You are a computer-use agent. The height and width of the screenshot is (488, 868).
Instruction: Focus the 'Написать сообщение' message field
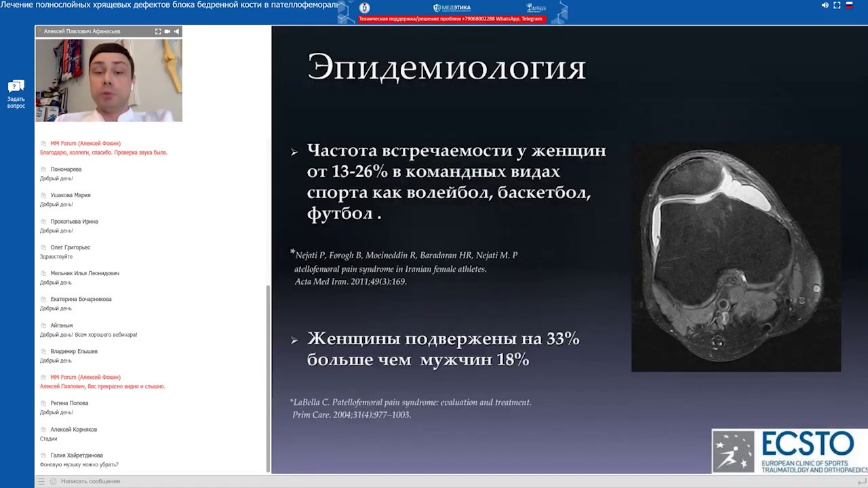[448, 481]
